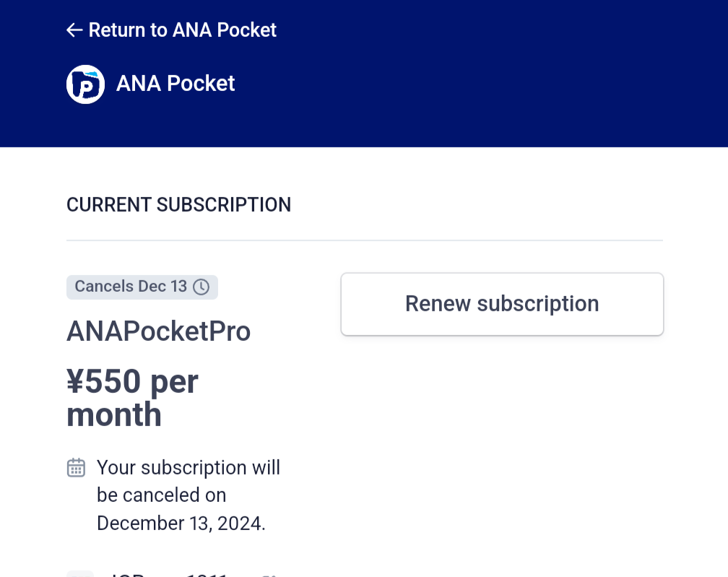Select the ANAPocketPro plan name
The width and height of the screenshot is (728, 577).
tap(158, 331)
